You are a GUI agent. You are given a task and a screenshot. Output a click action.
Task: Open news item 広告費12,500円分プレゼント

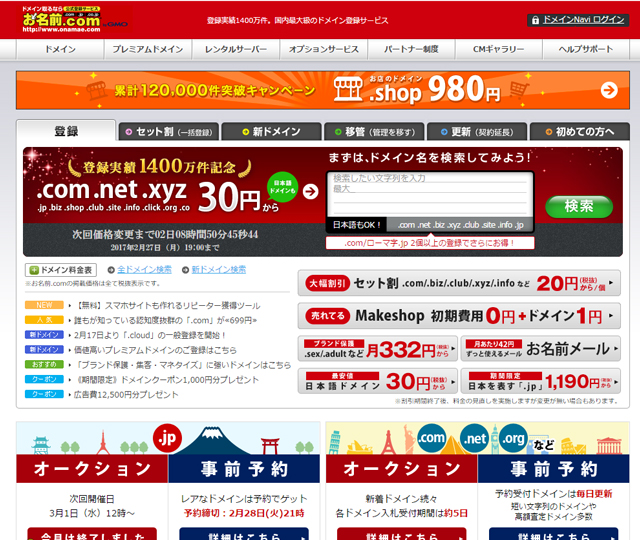pyautogui.click(x=126, y=395)
